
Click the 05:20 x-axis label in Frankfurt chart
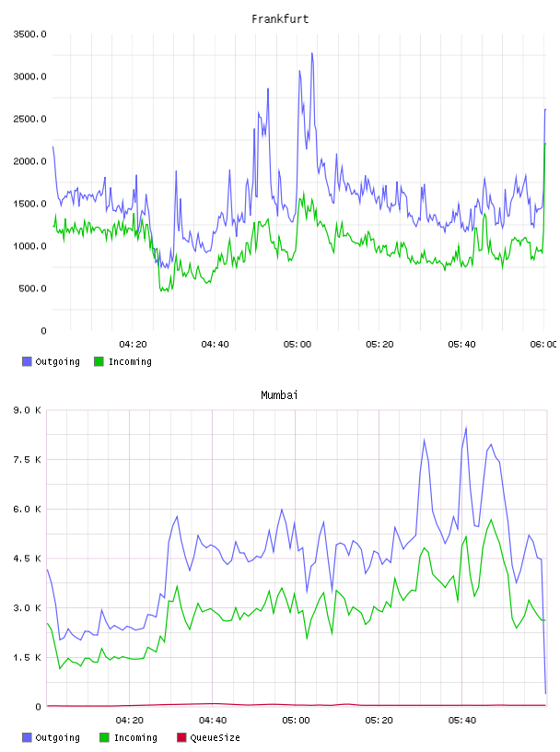(x=379, y=345)
